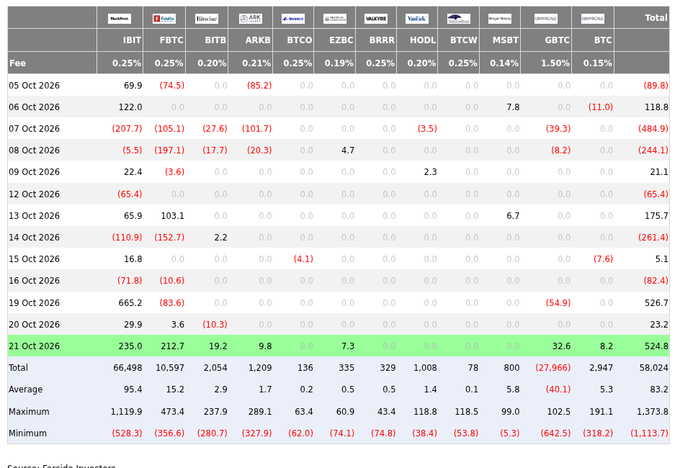Image resolution: width=680 pixels, height=468 pixels.
Task: Click IBIT value 665.2 on 19 Oct
Action: pyautogui.click(x=130, y=303)
